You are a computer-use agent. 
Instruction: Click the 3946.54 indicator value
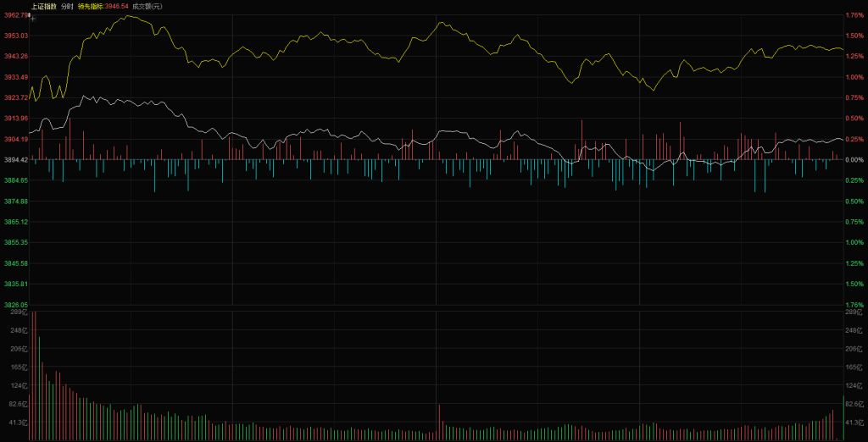[x=116, y=6]
